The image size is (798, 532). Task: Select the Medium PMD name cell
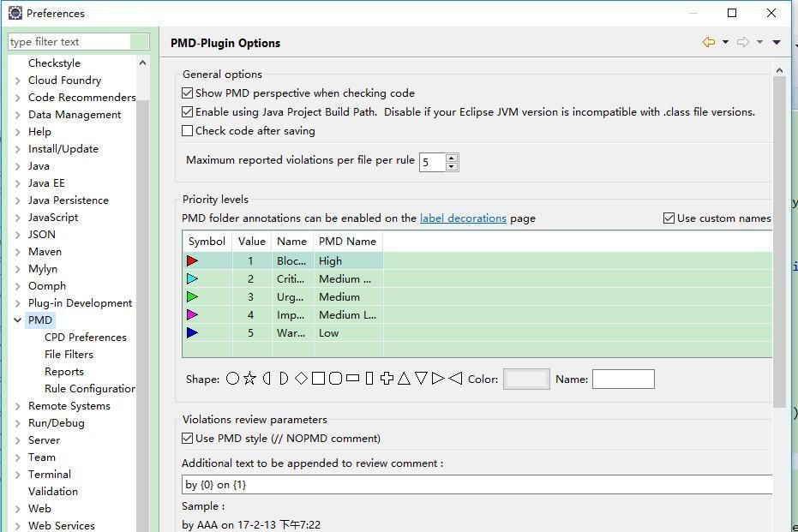[348, 297]
